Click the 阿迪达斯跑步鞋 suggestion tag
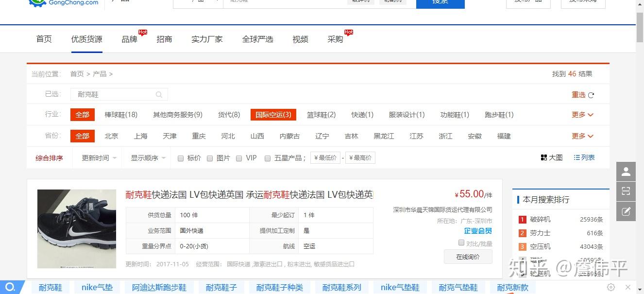The height and width of the screenshot is (294, 644). pyautogui.click(x=159, y=287)
